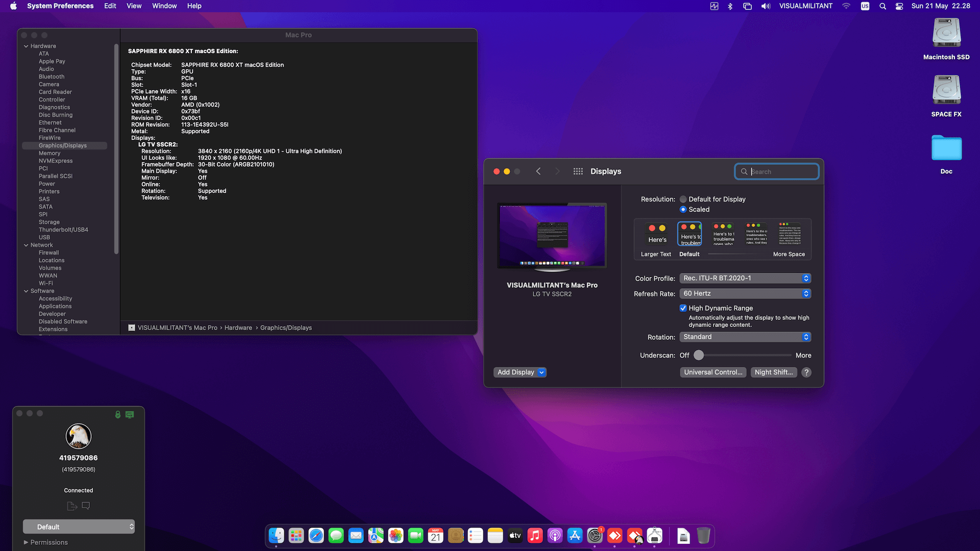This screenshot has width=980, height=551.
Task: Open FaceTime from the dock
Action: pos(415,536)
